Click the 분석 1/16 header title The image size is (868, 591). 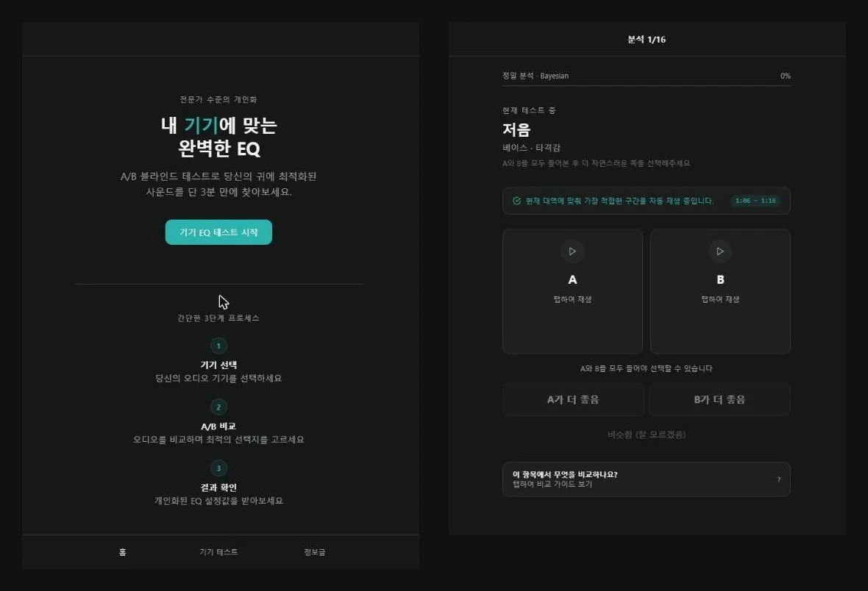[647, 39]
